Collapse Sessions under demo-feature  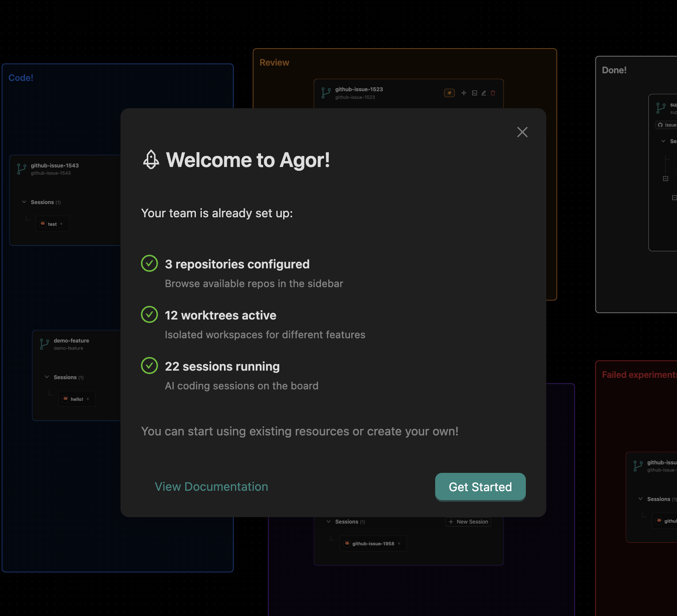click(47, 377)
